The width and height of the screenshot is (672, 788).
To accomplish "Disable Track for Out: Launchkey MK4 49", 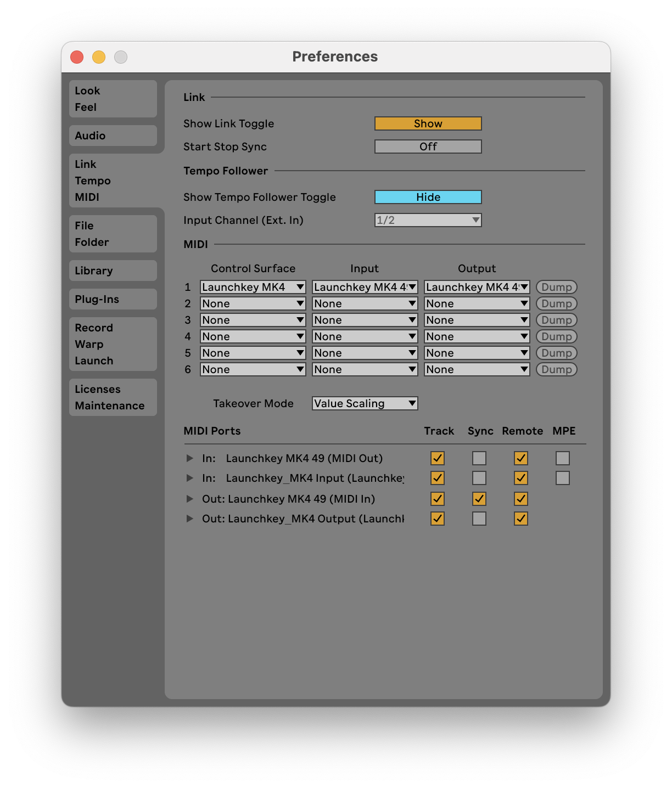I will tap(438, 499).
